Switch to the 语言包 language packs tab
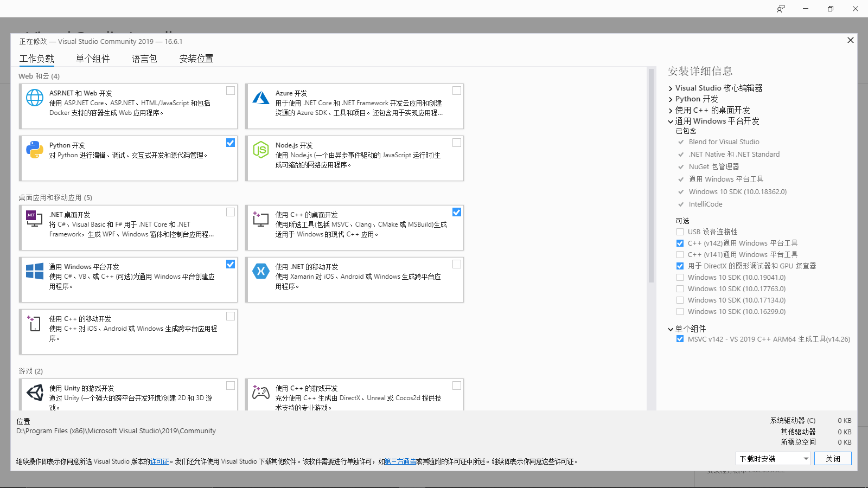 coord(144,59)
